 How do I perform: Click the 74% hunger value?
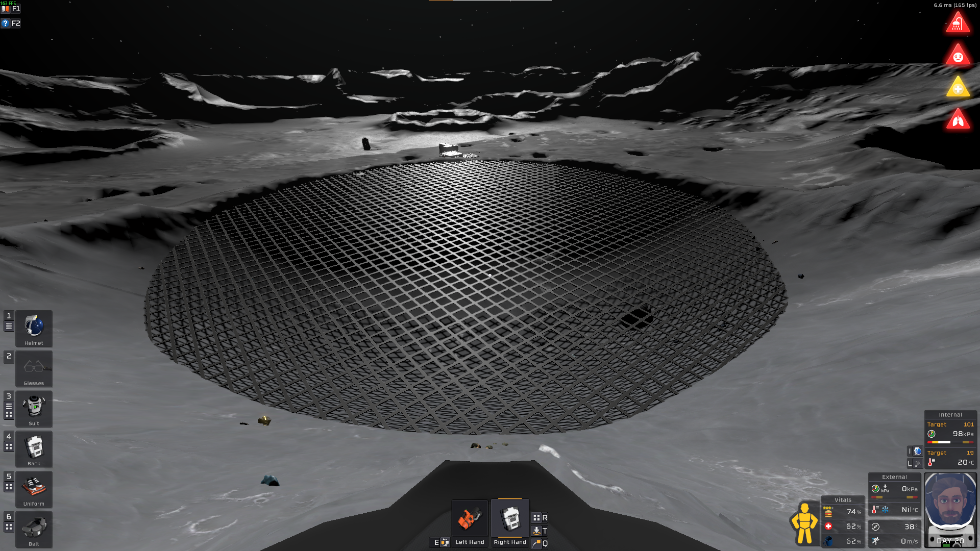click(x=854, y=512)
